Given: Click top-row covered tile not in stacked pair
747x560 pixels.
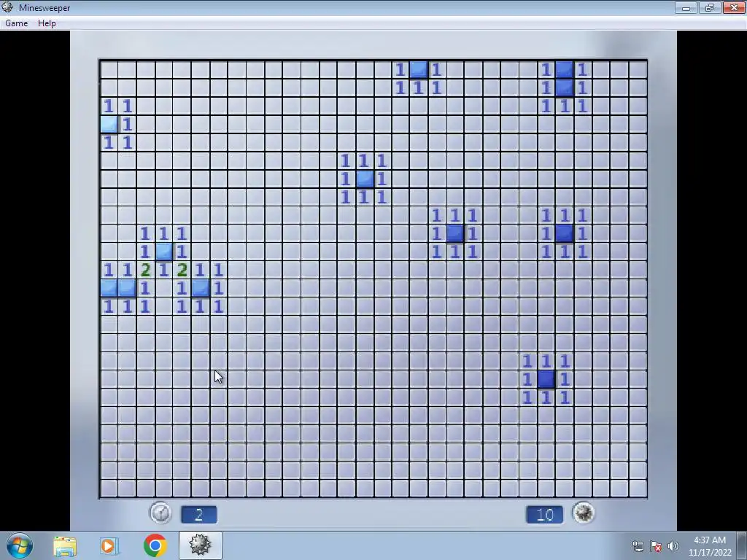Looking at the screenshot, I should tap(419, 69).
